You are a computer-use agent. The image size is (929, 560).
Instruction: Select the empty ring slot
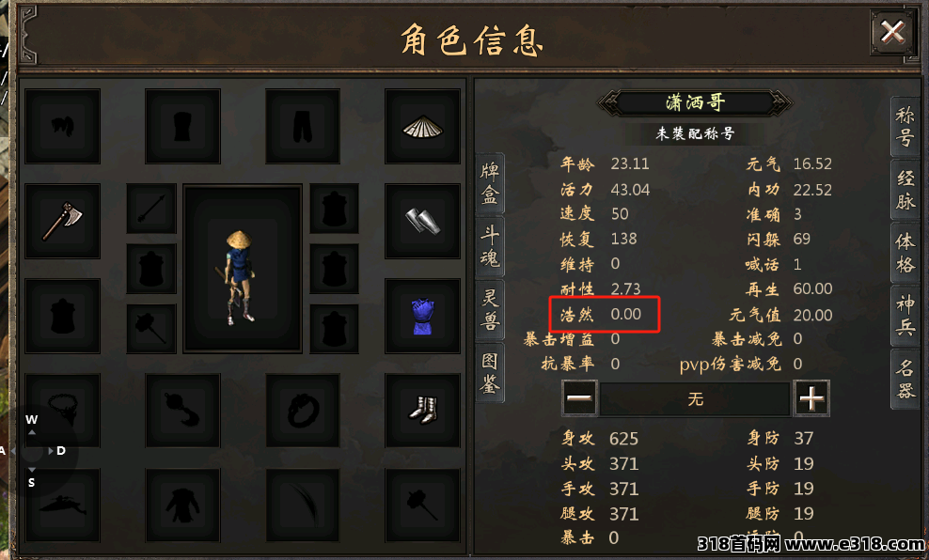(303, 411)
